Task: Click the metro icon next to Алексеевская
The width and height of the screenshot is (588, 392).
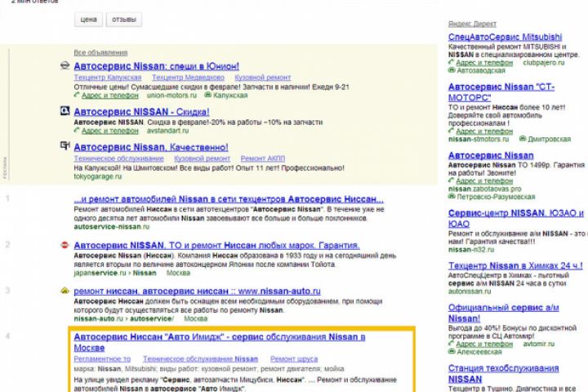Action: (452, 351)
